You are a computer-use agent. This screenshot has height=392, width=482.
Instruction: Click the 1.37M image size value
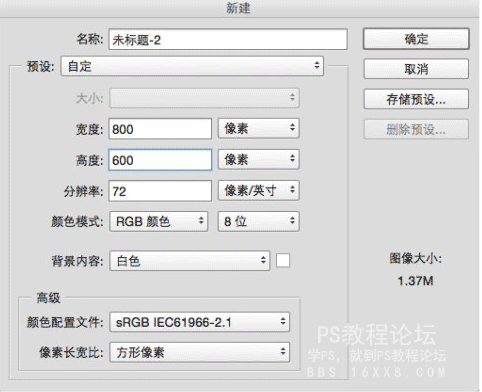click(415, 281)
